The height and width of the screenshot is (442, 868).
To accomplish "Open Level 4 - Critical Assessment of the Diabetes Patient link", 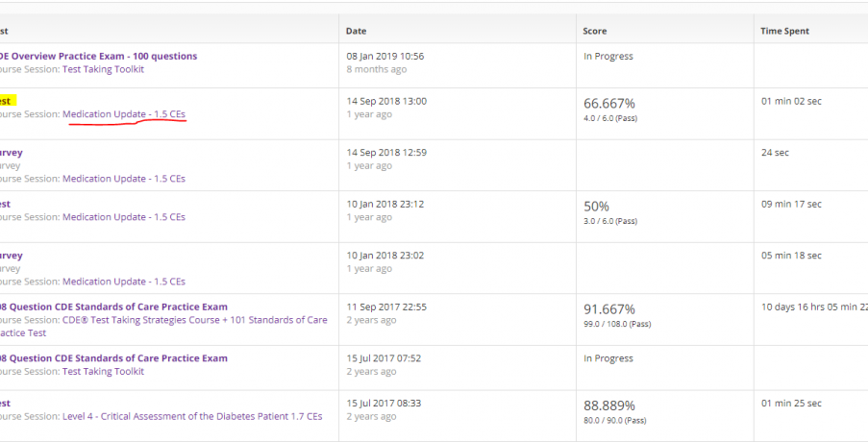I will tap(192, 417).
